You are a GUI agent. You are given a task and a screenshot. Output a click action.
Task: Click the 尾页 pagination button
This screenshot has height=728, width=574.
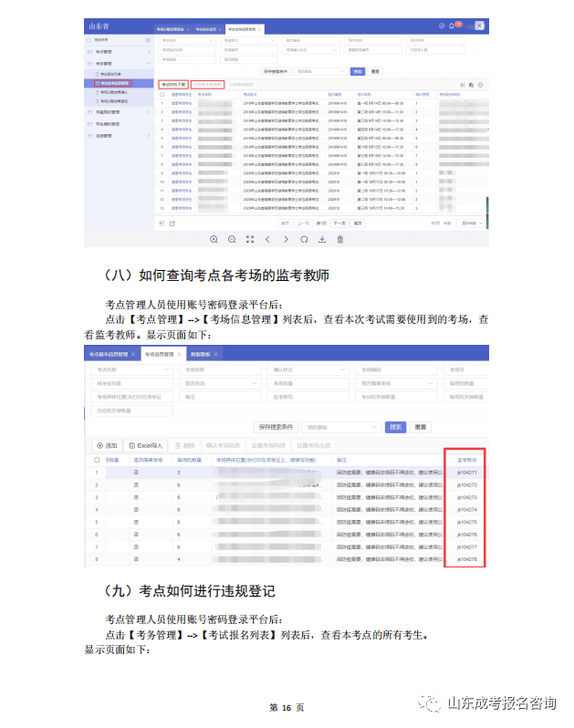coord(358,224)
